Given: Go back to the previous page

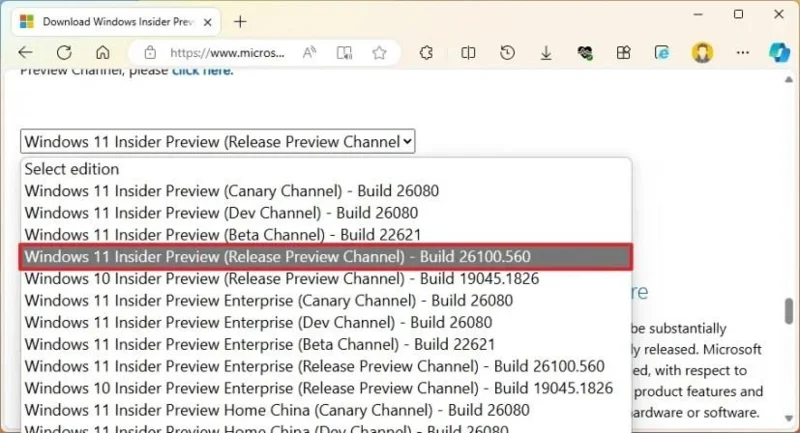Looking at the screenshot, I should pos(25,53).
